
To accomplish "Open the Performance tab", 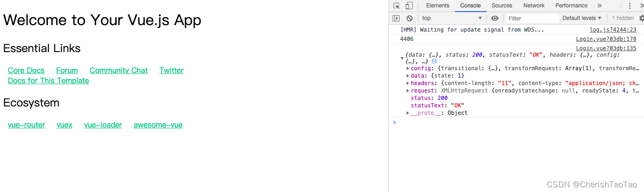I will 571,6.
